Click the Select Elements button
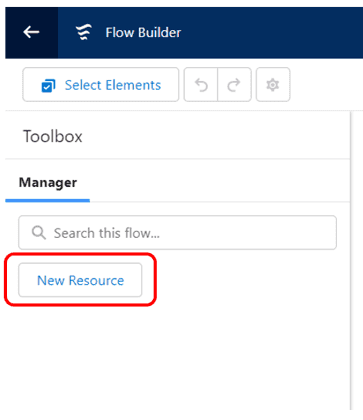Viewport: 363px width, 420px height. [x=101, y=85]
